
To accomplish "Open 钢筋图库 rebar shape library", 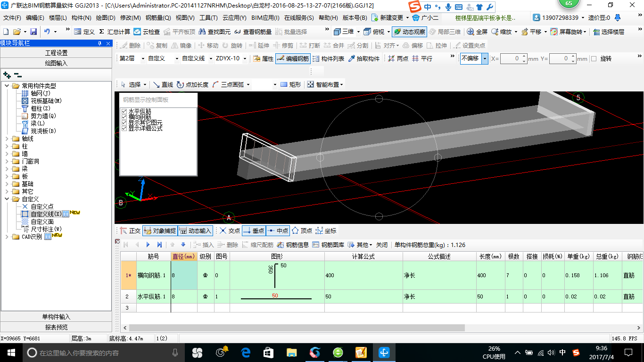I will coord(328,245).
